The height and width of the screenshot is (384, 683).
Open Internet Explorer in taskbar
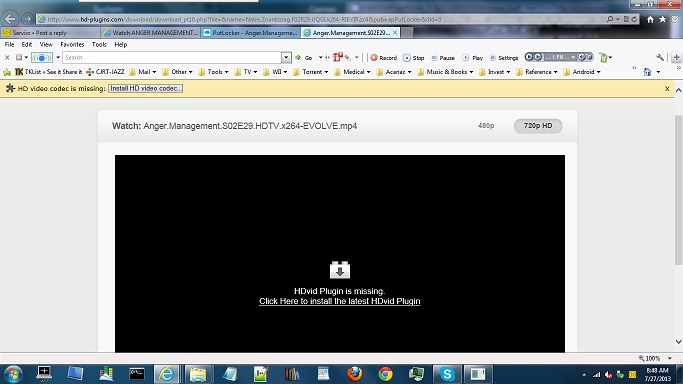[166, 374]
